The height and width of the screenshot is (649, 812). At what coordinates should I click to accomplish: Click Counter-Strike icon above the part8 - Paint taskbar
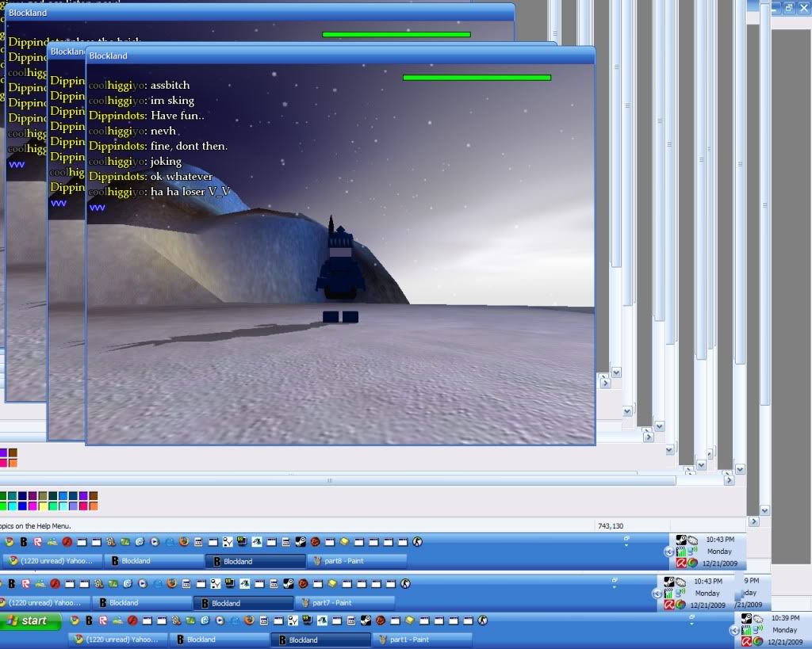click(417, 542)
